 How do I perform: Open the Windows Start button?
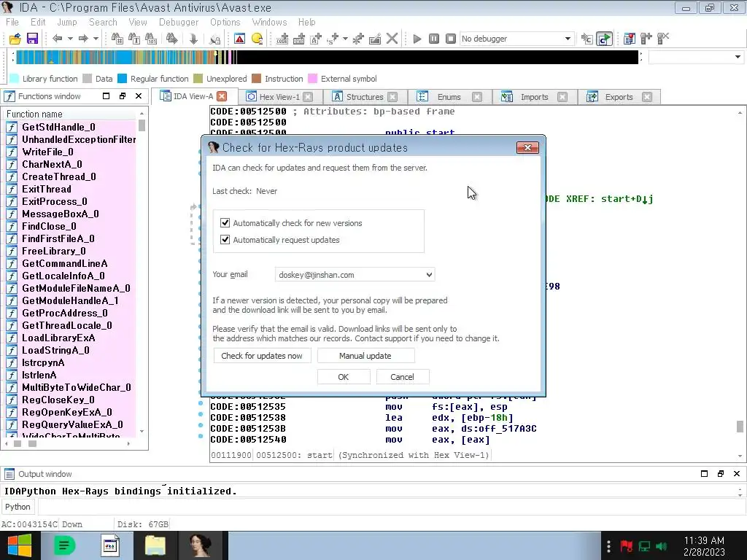point(20,545)
